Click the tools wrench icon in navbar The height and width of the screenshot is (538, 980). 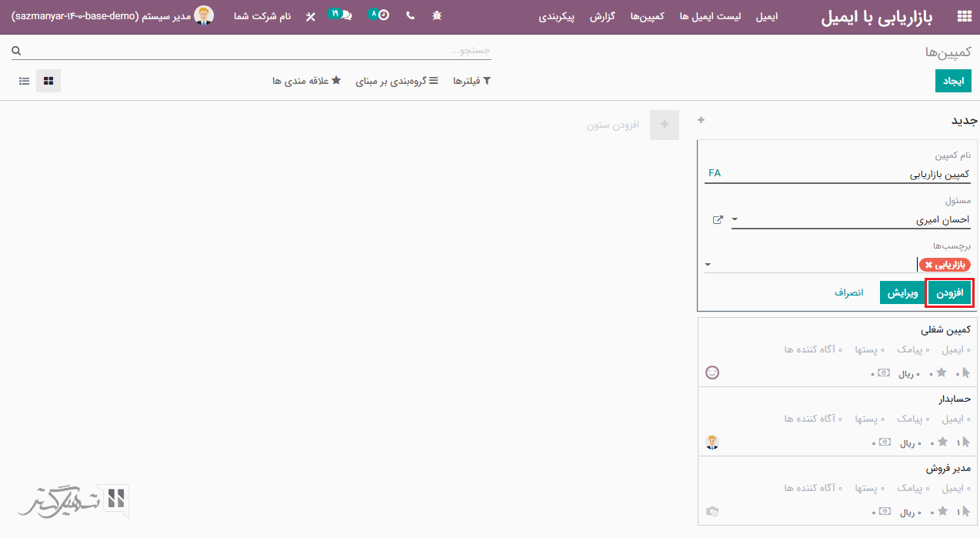click(x=310, y=16)
